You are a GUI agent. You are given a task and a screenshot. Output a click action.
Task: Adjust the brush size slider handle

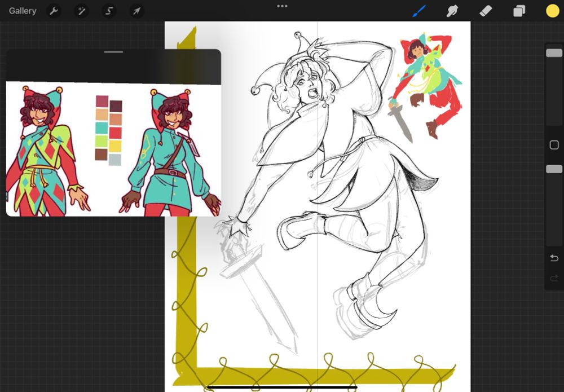pyautogui.click(x=554, y=53)
